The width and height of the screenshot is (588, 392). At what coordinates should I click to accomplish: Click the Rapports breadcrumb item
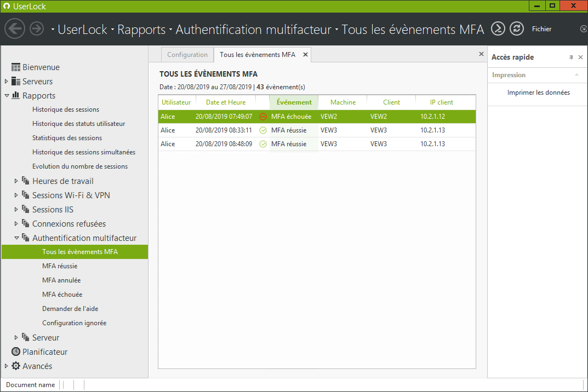click(x=141, y=29)
